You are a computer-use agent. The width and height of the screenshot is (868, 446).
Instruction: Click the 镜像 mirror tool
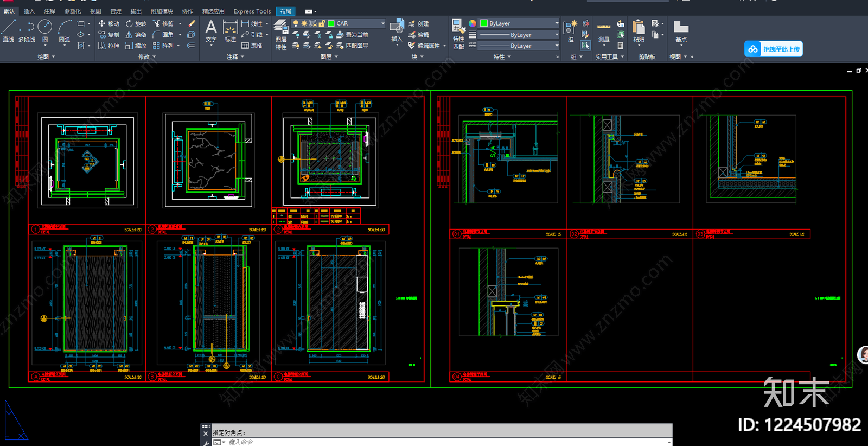[136, 35]
